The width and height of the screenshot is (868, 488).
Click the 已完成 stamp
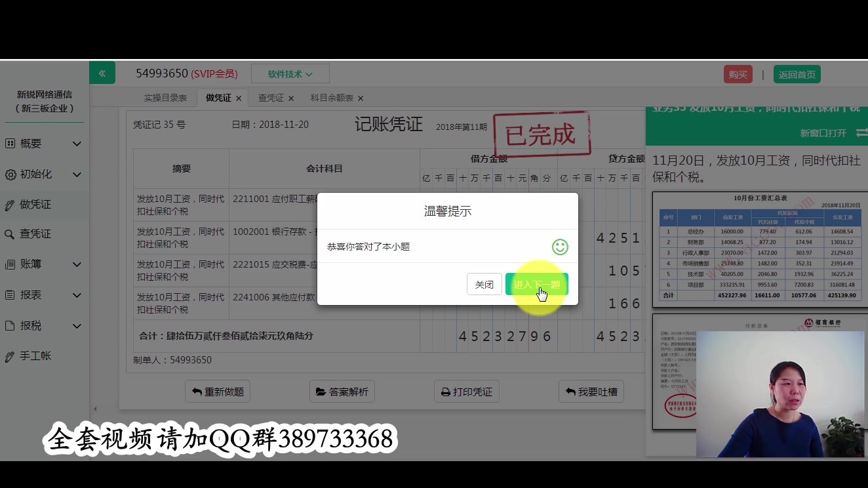click(x=541, y=134)
